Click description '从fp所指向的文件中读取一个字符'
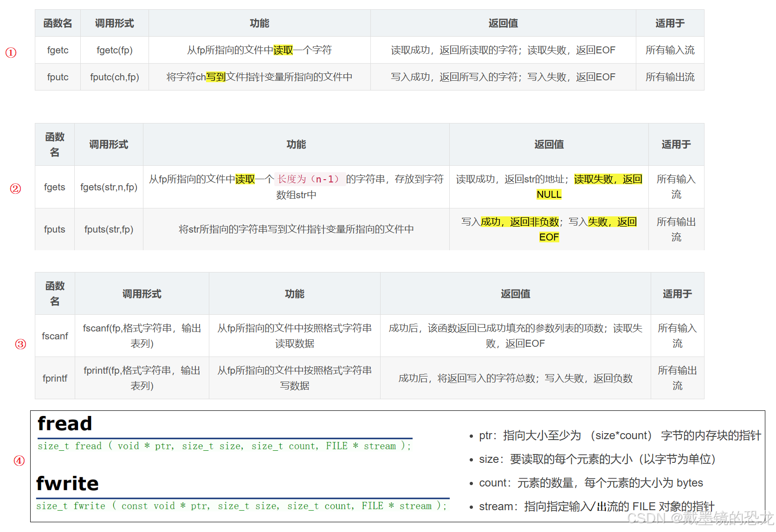 click(259, 50)
